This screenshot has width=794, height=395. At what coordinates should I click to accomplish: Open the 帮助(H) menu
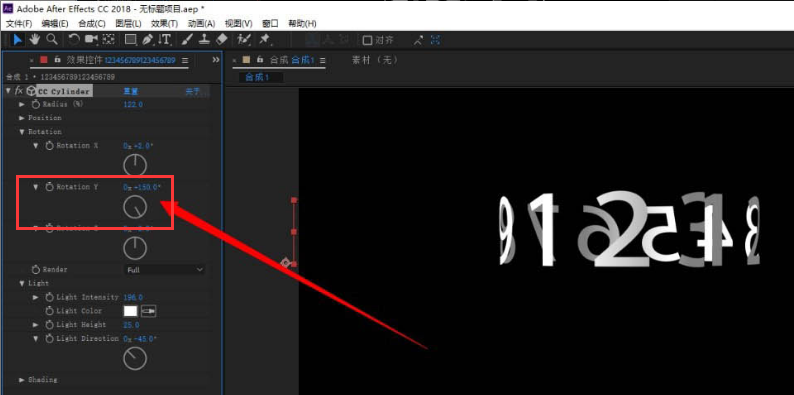302,24
